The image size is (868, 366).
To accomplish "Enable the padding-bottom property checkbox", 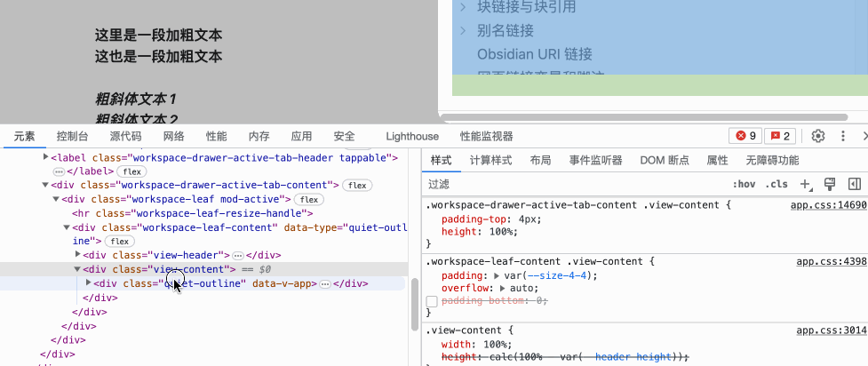I will pyautogui.click(x=433, y=302).
